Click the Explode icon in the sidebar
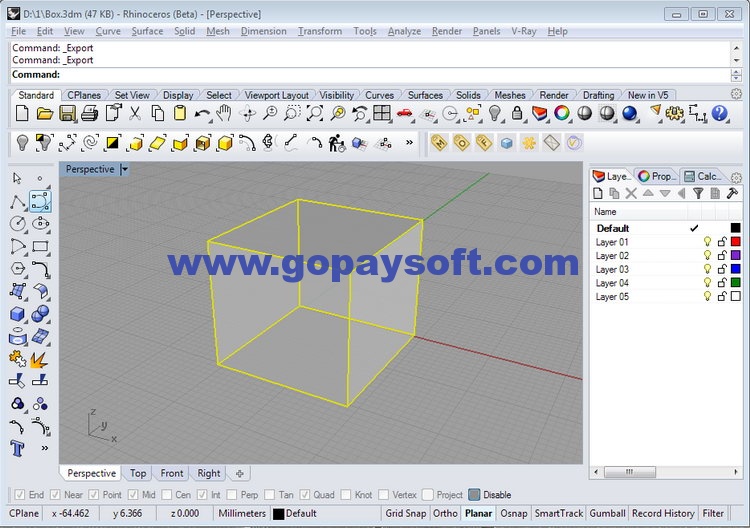This screenshot has height=528, width=750. (x=39, y=359)
